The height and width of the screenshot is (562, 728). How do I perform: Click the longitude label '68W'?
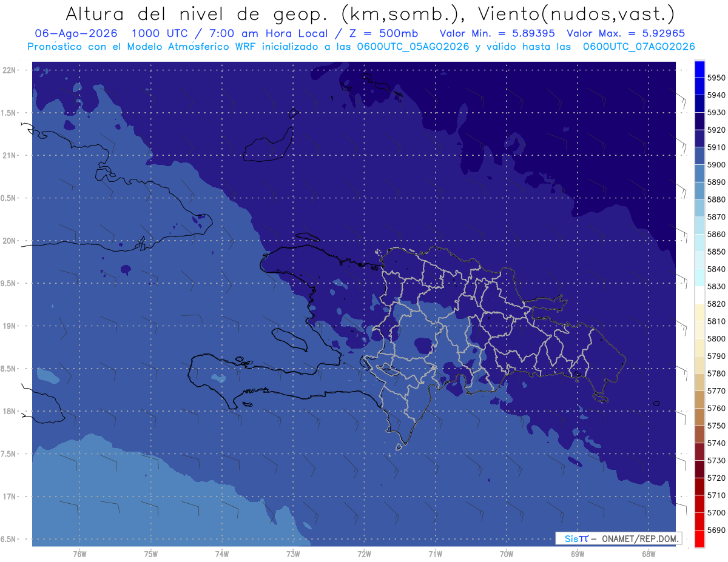[649, 554]
